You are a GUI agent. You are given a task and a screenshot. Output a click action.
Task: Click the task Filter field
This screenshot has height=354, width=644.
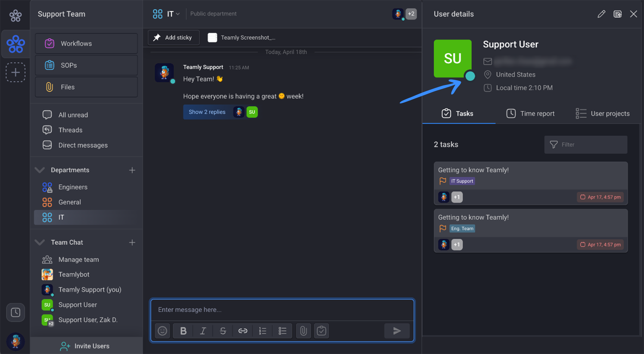[x=586, y=145]
